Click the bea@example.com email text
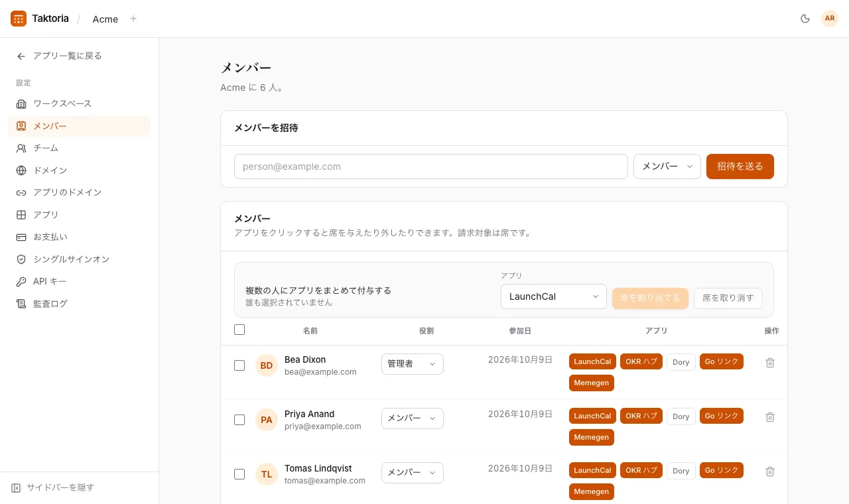 pyautogui.click(x=320, y=372)
